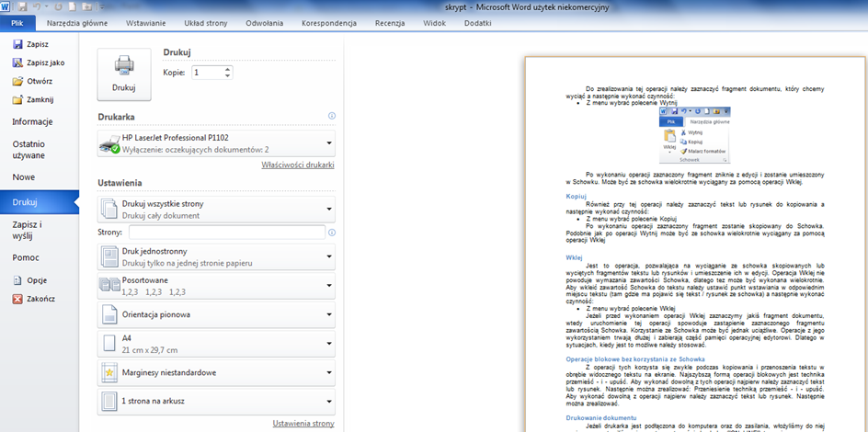
Task: Open the A4 paper size dropdown
Action: (x=216, y=344)
